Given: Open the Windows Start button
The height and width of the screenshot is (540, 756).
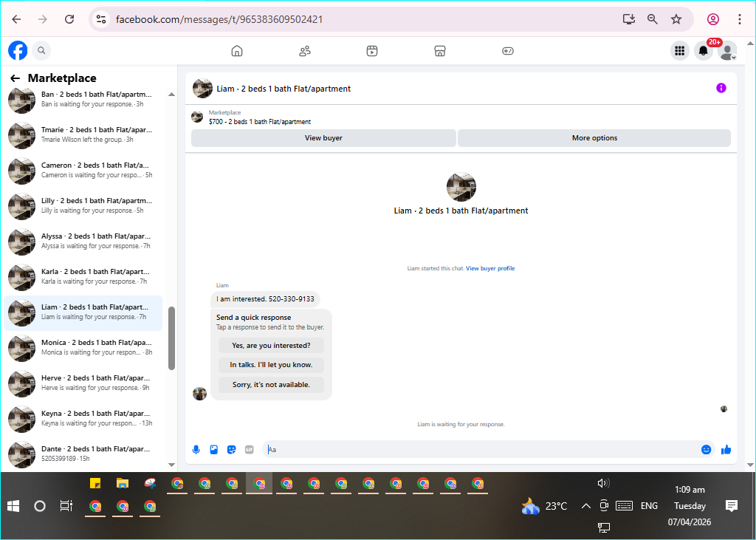Looking at the screenshot, I should pyautogui.click(x=13, y=506).
